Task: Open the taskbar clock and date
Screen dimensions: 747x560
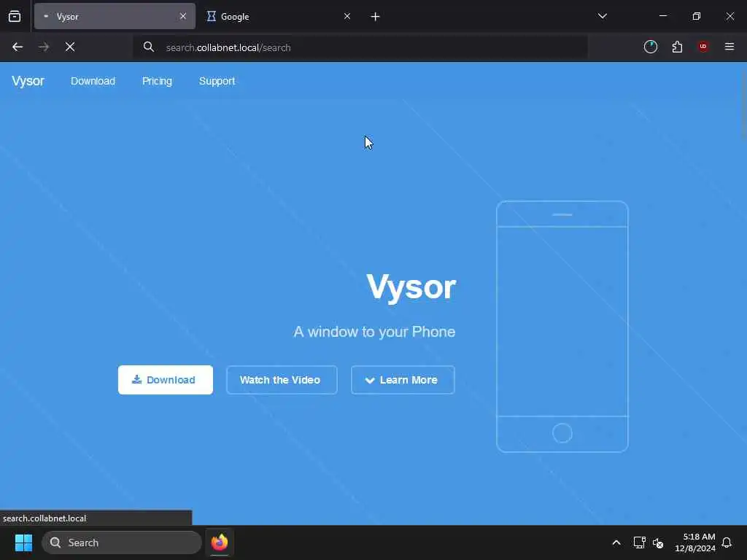Action: pyautogui.click(x=695, y=542)
